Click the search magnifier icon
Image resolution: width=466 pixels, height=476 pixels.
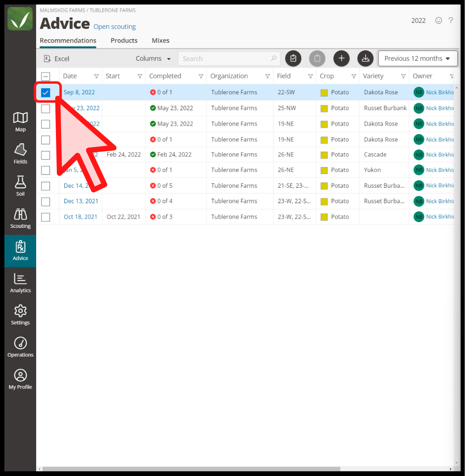coord(274,58)
